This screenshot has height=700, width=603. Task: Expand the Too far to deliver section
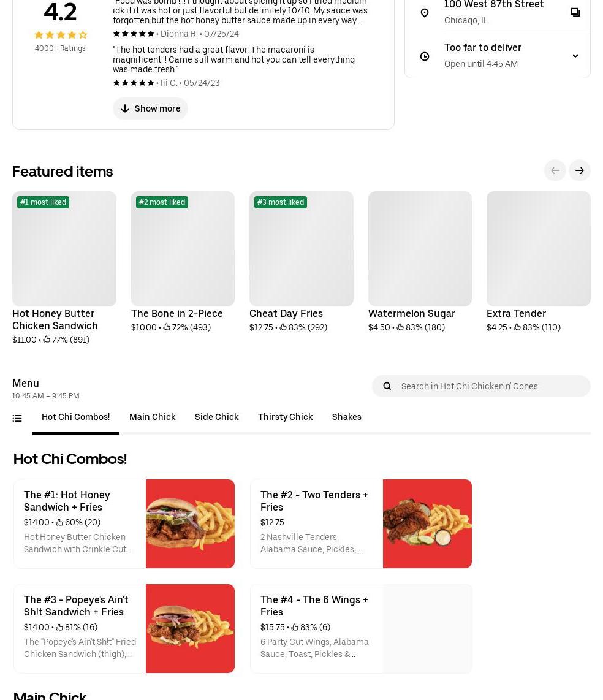[575, 55]
